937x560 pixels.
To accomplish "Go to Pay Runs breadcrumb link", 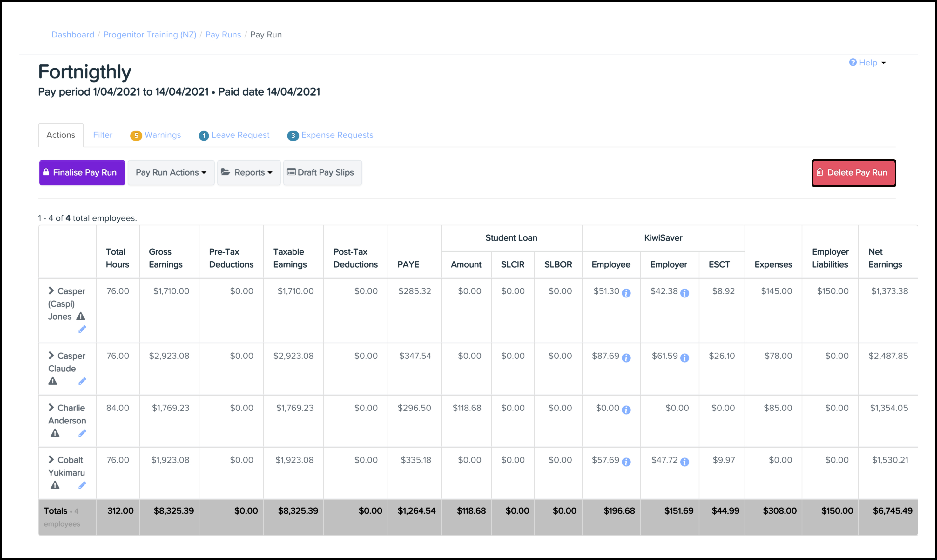I will (223, 35).
